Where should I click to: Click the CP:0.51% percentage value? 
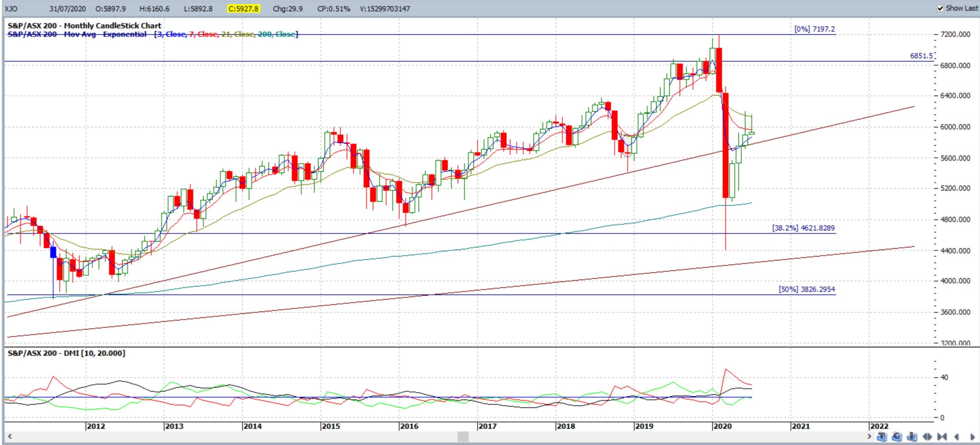tap(334, 9)
